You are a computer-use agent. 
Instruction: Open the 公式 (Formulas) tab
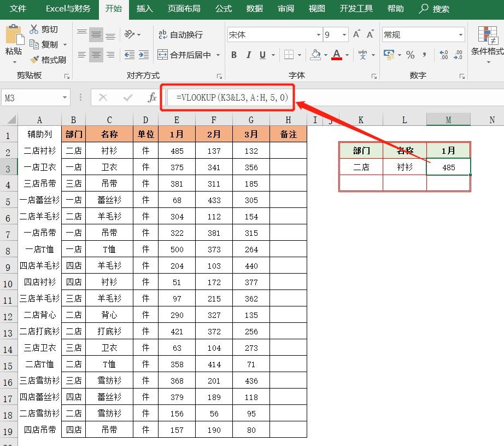(x=223, y=9)
